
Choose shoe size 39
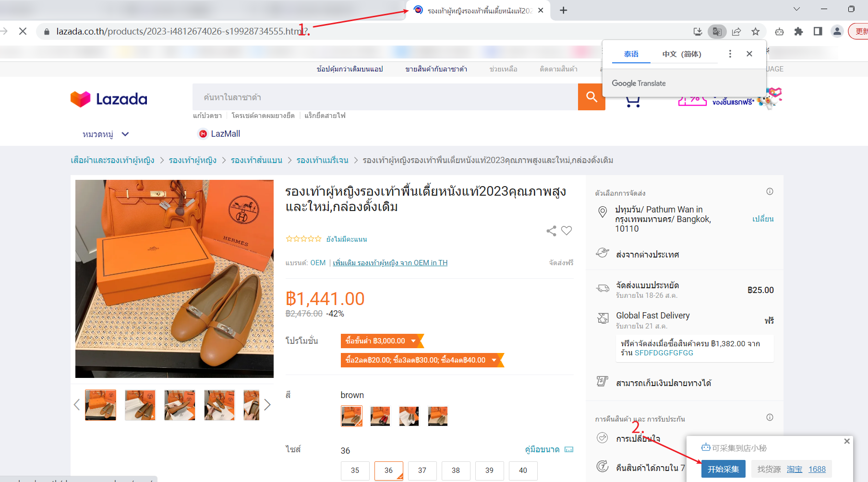coord(490,470)
